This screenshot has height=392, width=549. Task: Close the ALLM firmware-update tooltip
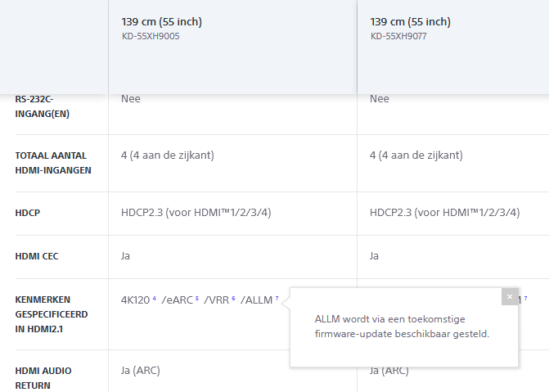coord(510,296)
